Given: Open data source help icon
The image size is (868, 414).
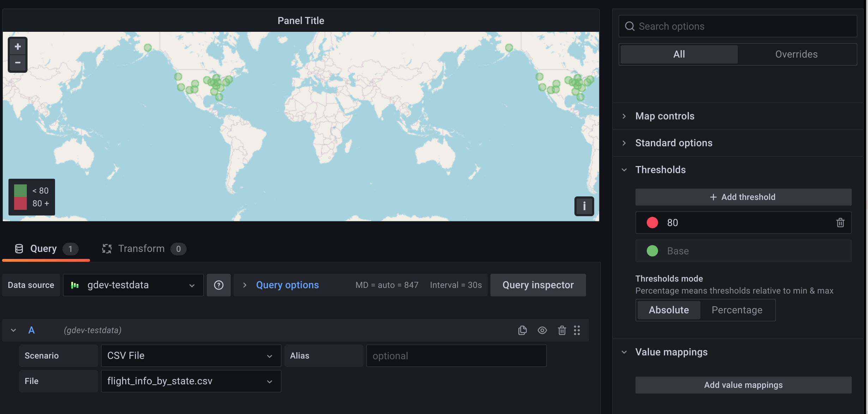Looking at the screenshot, I should pos(219,285).
